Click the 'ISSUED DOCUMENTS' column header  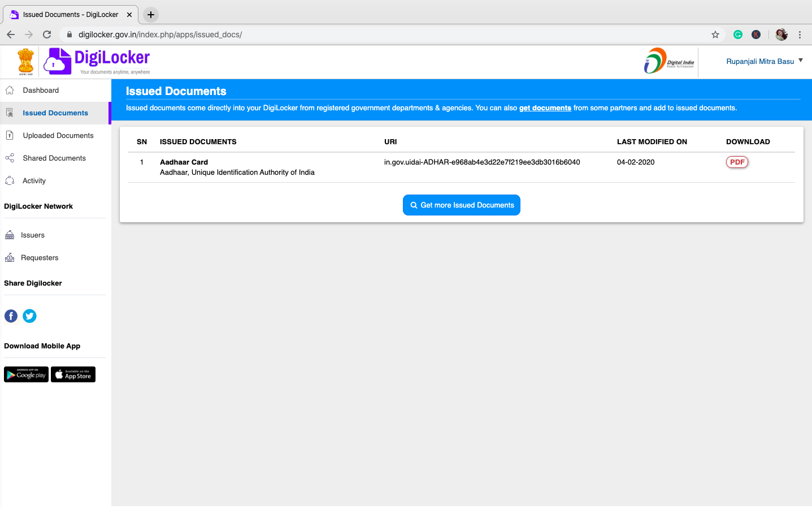[x=198, y=142]
